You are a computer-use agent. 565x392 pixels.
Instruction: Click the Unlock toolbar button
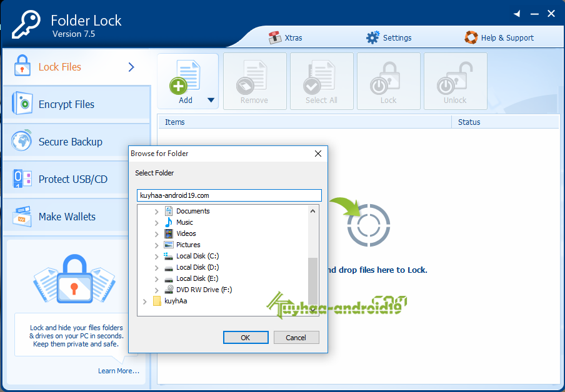tap(456, 81)
